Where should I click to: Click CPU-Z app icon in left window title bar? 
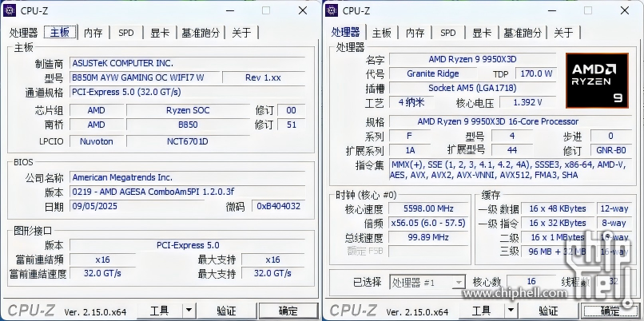point(9,10)
